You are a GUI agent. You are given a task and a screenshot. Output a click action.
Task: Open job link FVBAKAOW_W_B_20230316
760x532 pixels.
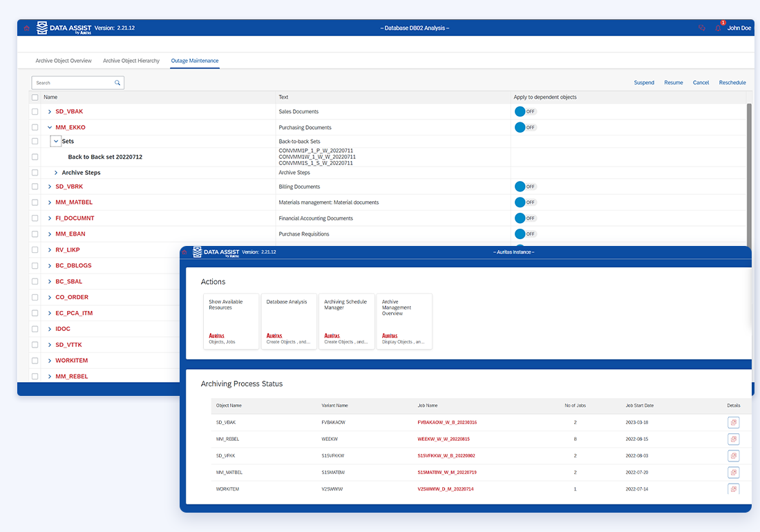tap(447, 423)
